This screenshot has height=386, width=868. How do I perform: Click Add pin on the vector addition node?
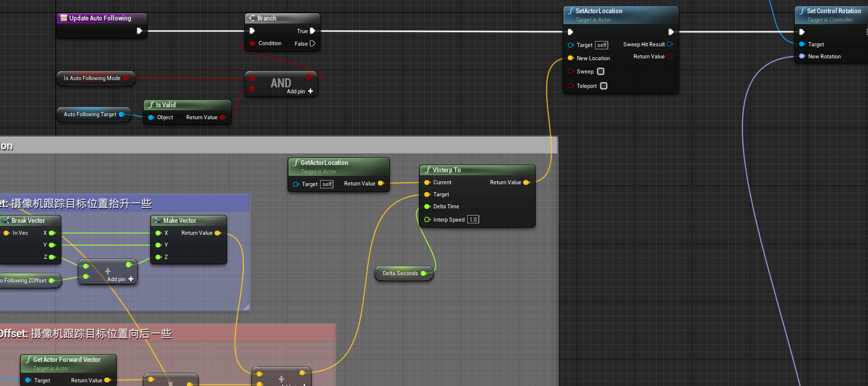(x=130, y=279)
